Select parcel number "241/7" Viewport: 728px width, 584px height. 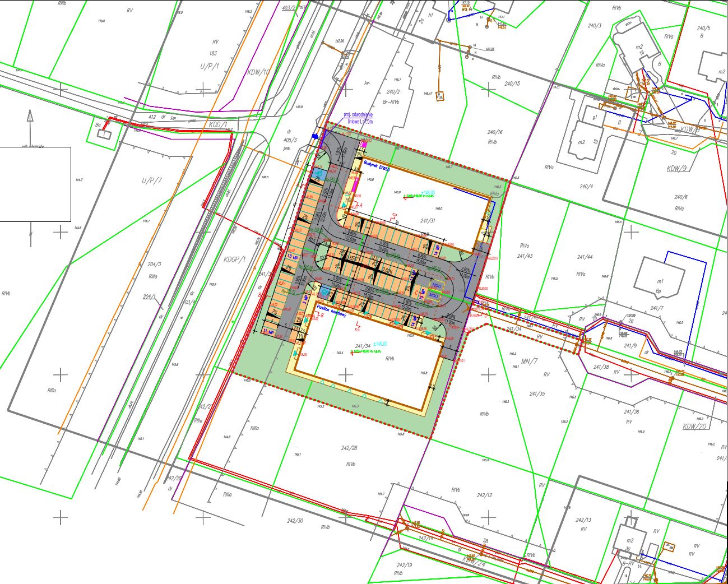[657, 308]
